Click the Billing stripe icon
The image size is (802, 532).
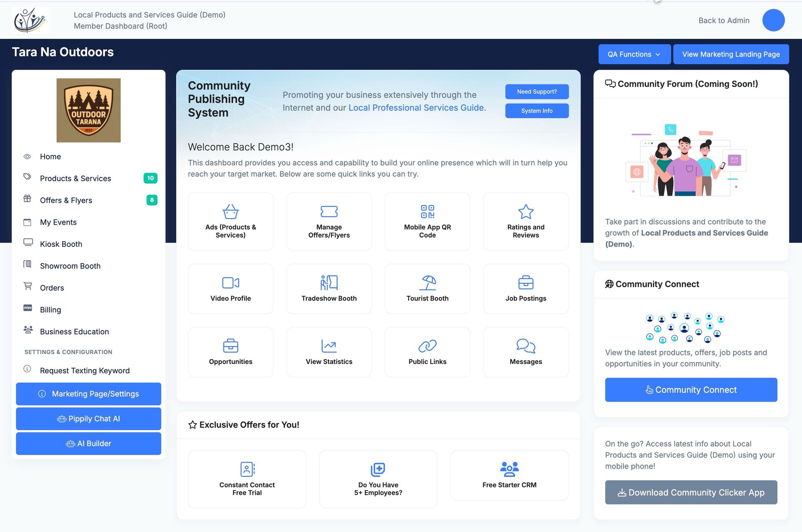[x=28, y=308]
